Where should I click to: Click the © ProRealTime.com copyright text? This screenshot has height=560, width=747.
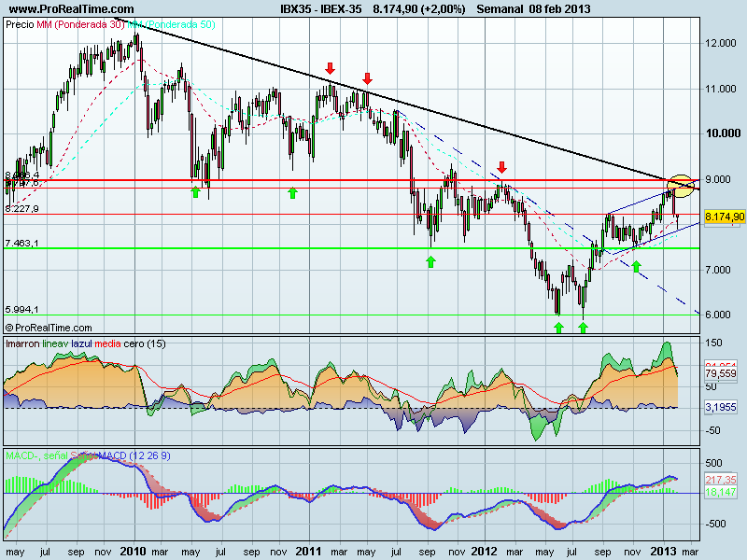point(49,328)
